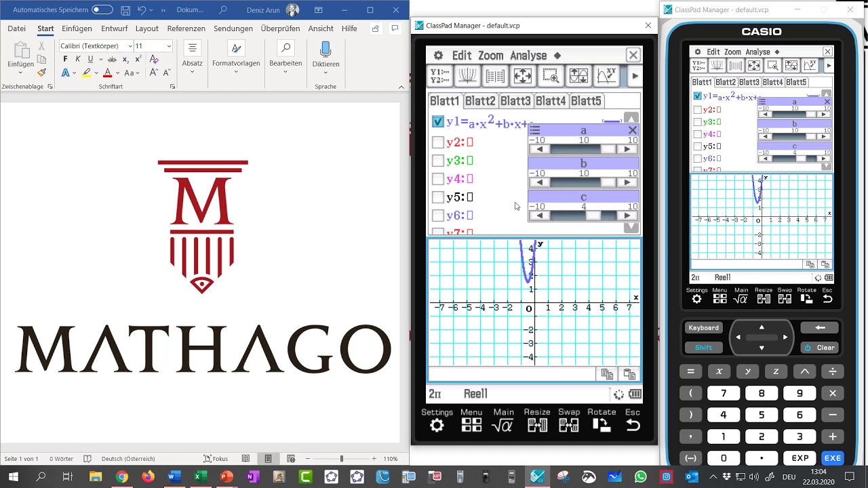This screenshot has width=868, height=488.
Task: Open the font color dropdown arrow
Action: click(x=117, y=73)
